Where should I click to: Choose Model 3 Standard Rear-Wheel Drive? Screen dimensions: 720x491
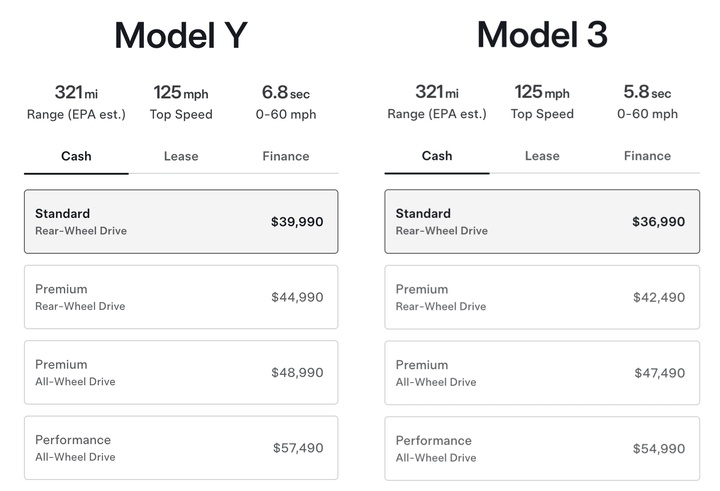[542, 222]
